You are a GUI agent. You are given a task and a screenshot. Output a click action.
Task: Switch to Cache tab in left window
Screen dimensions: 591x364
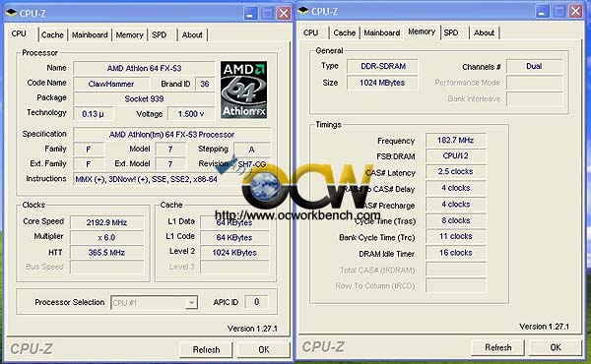click(52, 35)
